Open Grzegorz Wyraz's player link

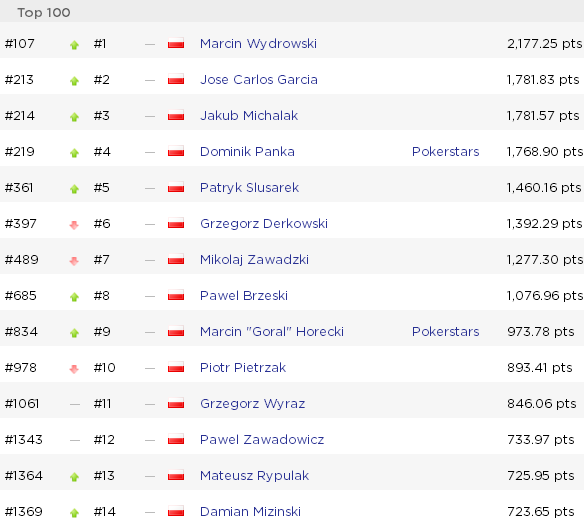coord(253,404)
